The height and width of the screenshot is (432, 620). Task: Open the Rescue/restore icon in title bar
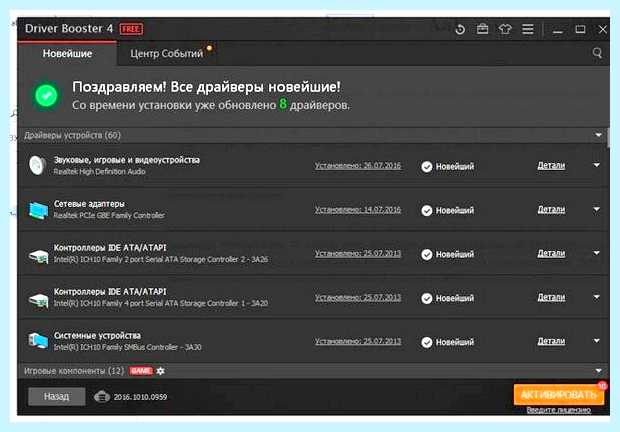pyautogui.click(x=460, y=29)
